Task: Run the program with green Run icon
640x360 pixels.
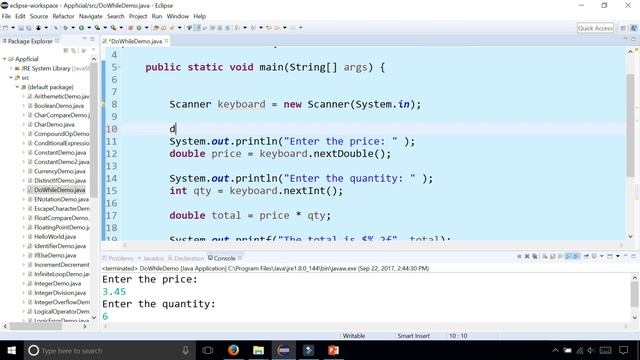Action: point(81,28)
